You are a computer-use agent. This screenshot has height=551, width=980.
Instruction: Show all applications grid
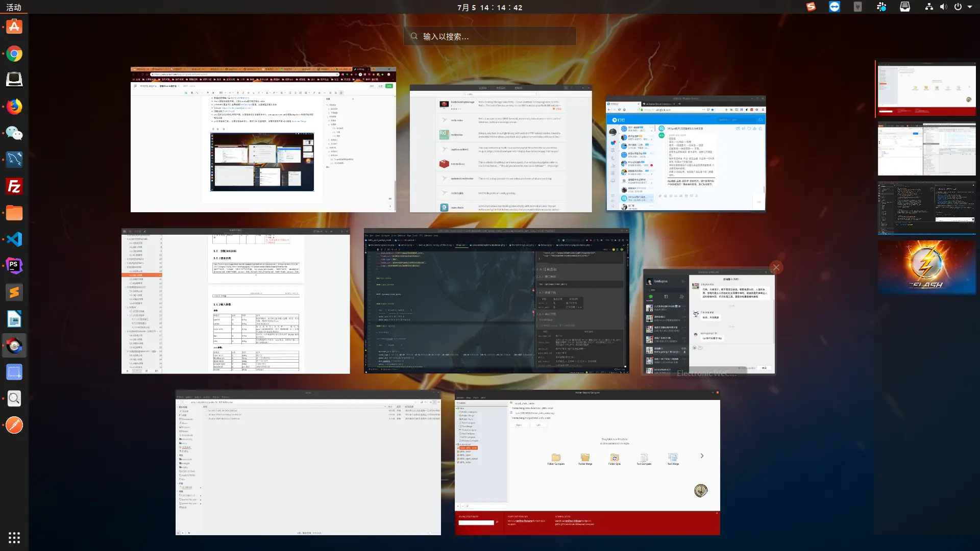(x=14, y=537)
